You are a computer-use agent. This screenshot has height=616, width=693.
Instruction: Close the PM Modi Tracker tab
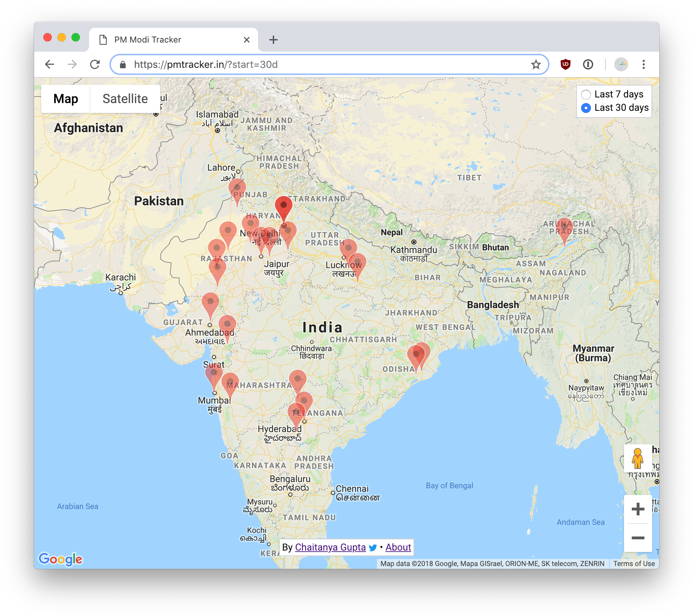click(x=247, y=40)
